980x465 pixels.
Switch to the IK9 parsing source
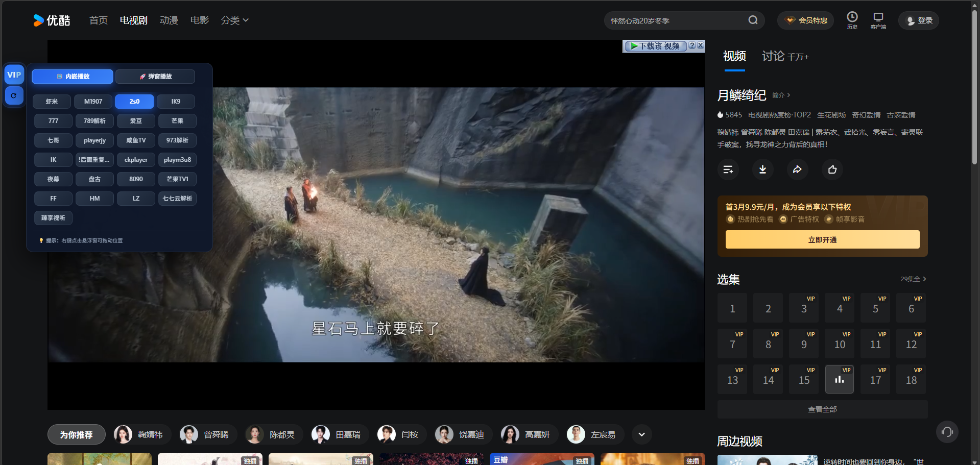tap(176, 102)
